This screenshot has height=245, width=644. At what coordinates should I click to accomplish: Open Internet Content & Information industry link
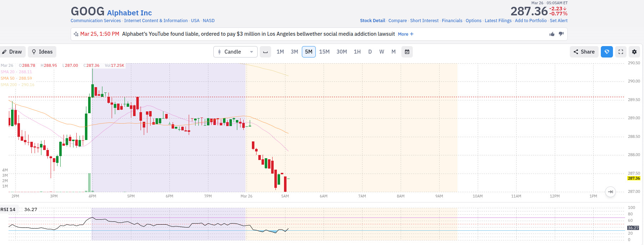pyautogui.click(x=156, y=21)
